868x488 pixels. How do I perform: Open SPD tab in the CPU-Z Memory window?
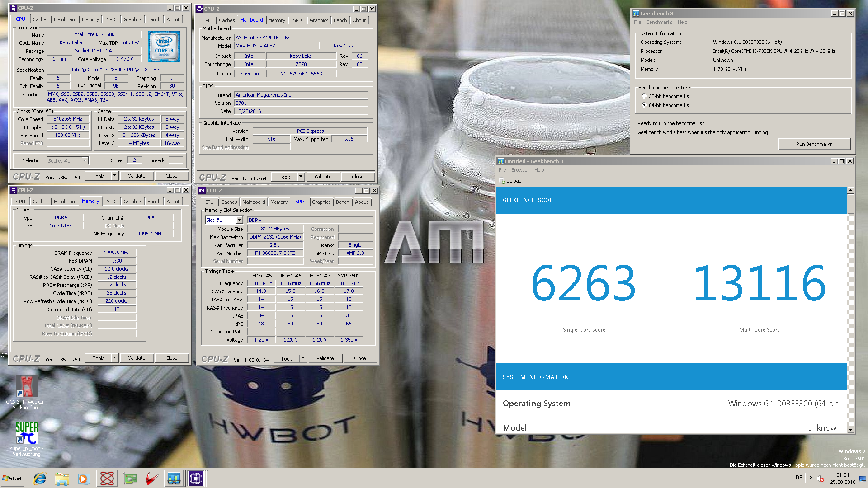[x=111, y=202]
